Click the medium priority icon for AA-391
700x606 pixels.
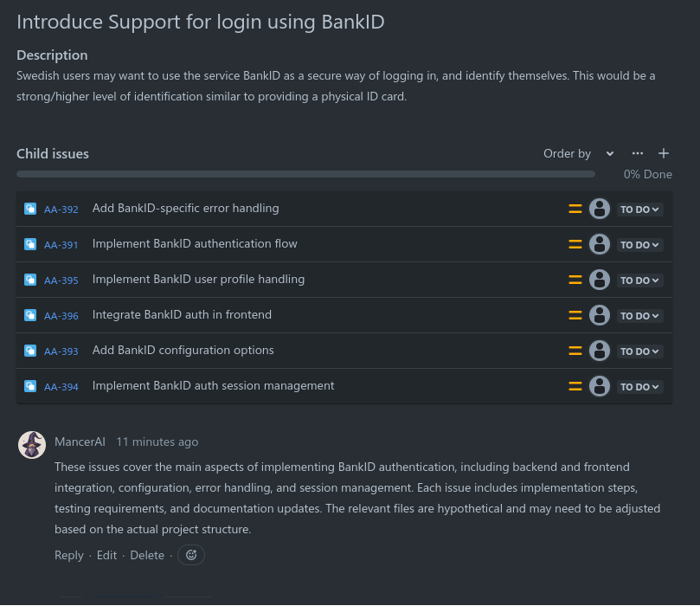click(575, 244)
